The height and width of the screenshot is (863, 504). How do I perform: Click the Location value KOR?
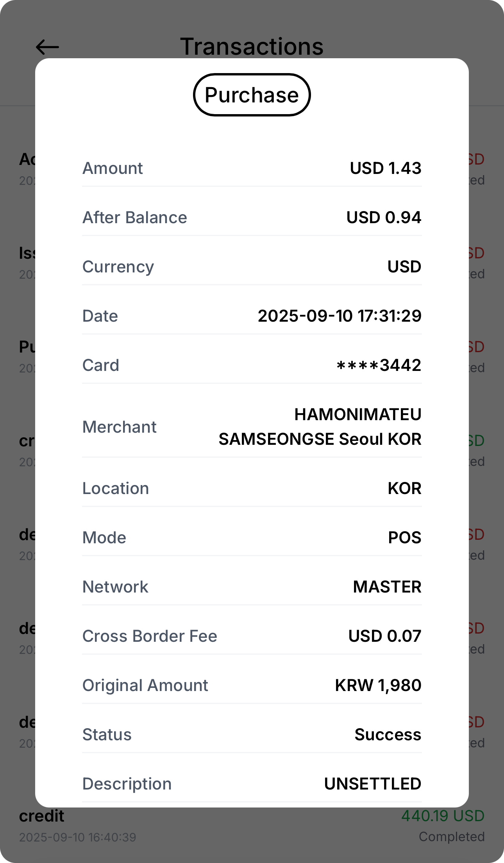tap(404, 489)
